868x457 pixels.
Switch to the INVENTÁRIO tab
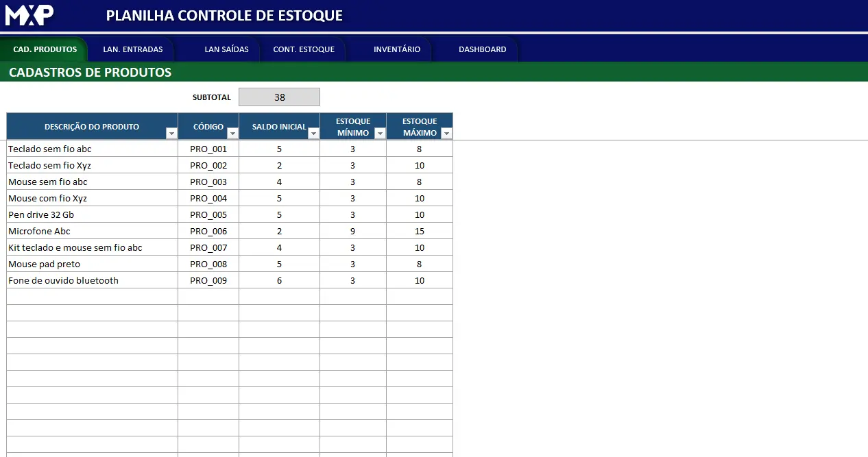[x=397, y=49]
